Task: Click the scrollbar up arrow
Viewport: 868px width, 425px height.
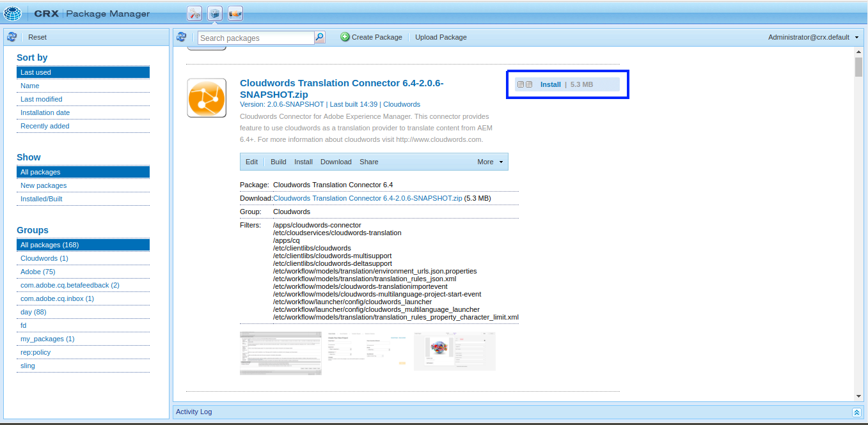Action: coord(858,52)
